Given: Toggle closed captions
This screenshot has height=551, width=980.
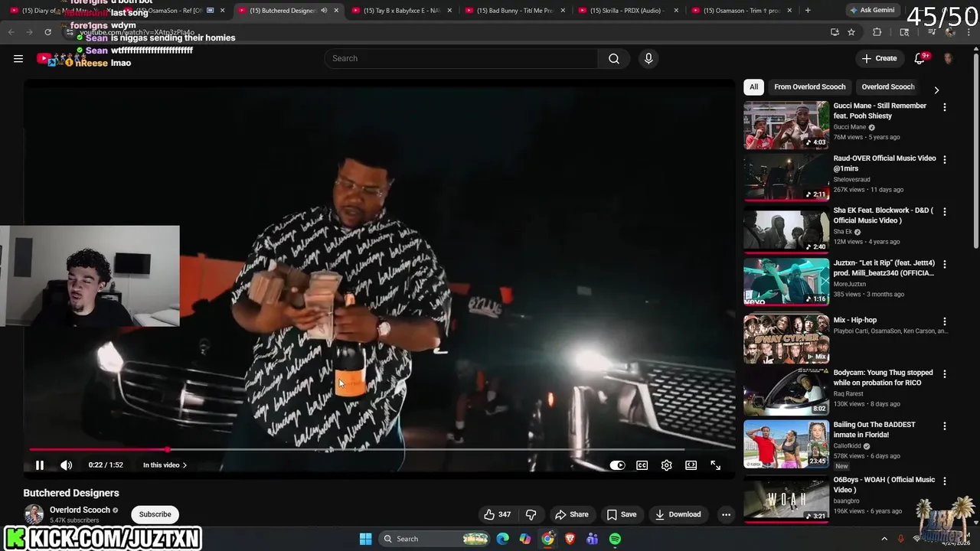Looking at the screenshot, I should point(642,465).
